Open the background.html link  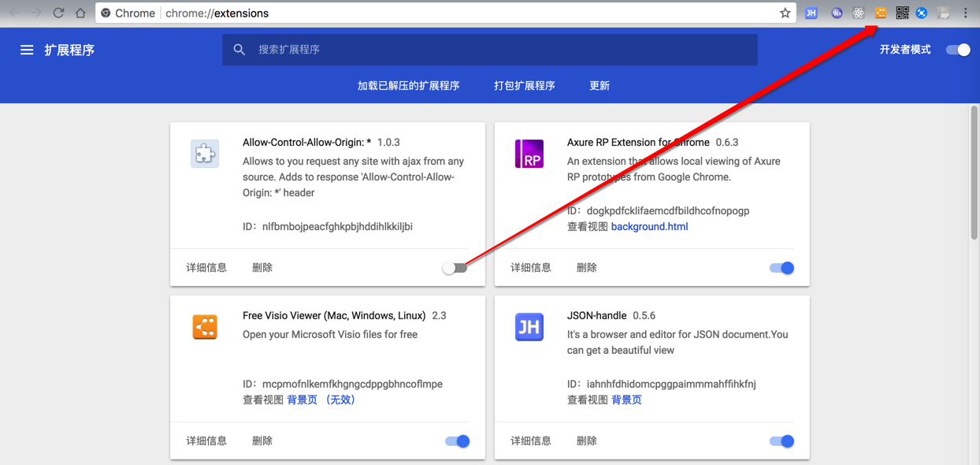(x=649, y=227)
